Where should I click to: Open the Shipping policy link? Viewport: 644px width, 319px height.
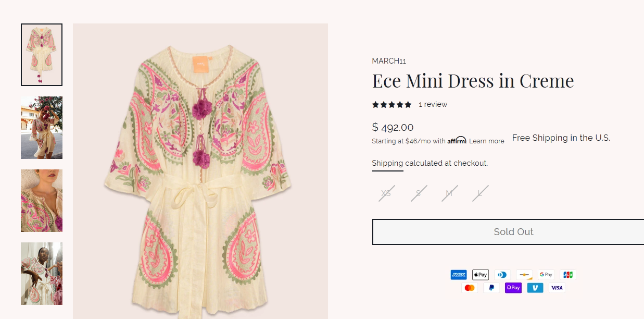tap(387, 163)
